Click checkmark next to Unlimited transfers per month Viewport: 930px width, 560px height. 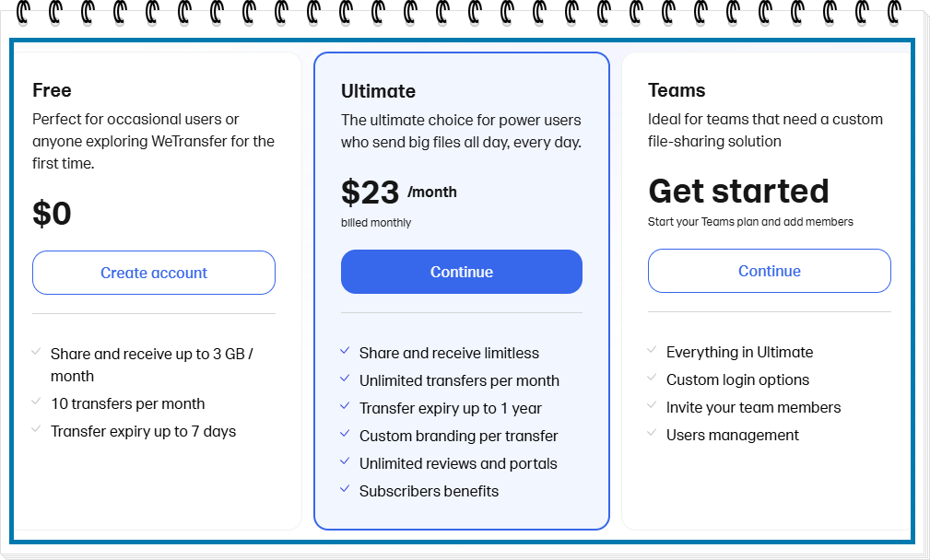click(x=345, y=378)
